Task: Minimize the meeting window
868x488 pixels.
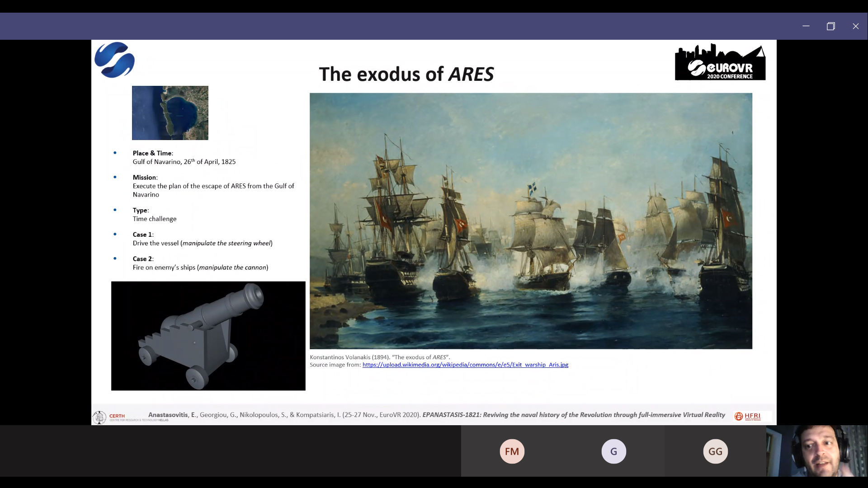Action: (x=806, y=26)
